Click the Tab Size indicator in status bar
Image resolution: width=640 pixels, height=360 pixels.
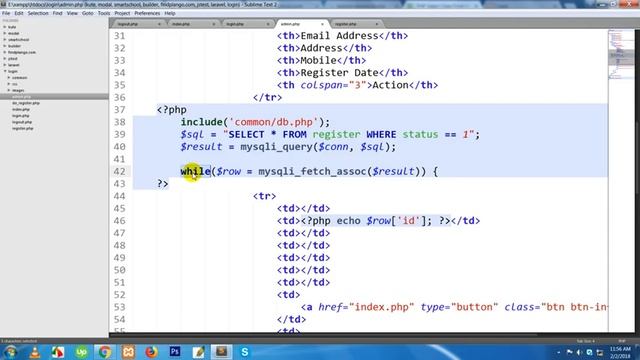pyautogui.click(x=585, y=341)
